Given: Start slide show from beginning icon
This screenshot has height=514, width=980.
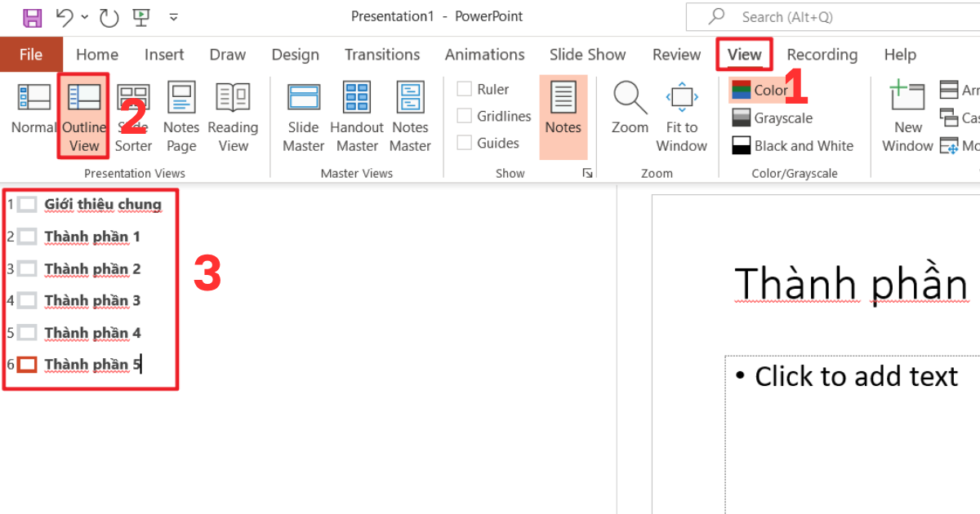Looking at the screenshot, I should pos(140,16).
